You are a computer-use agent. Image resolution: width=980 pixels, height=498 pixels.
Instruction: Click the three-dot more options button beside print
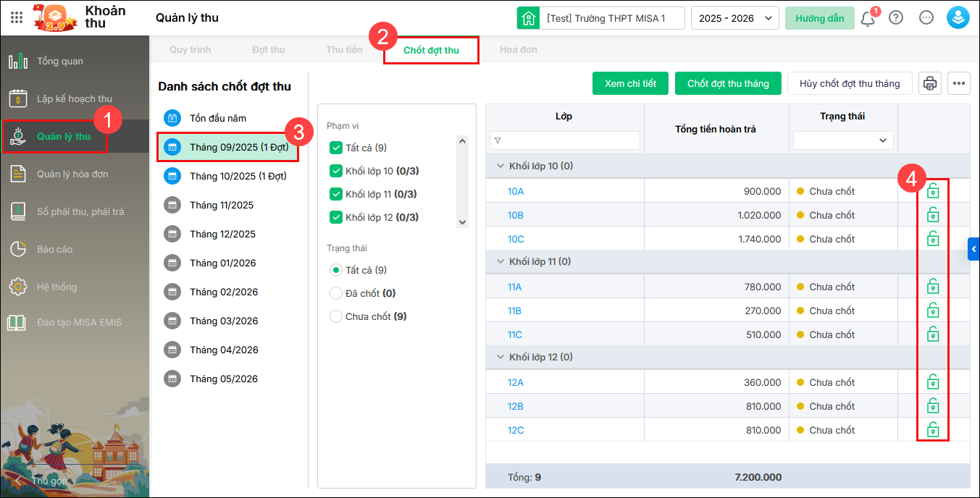pyautogui.click(x=959, y=83)
